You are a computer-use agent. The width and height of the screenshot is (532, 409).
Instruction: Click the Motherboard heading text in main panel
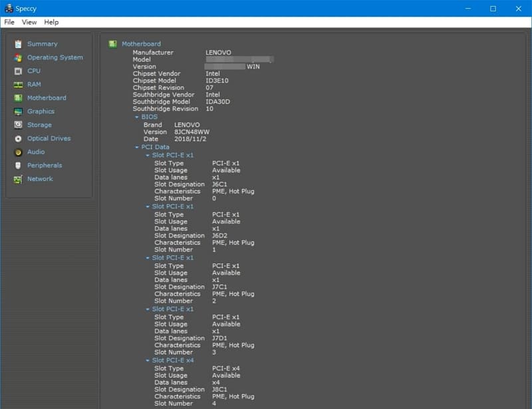141,44
